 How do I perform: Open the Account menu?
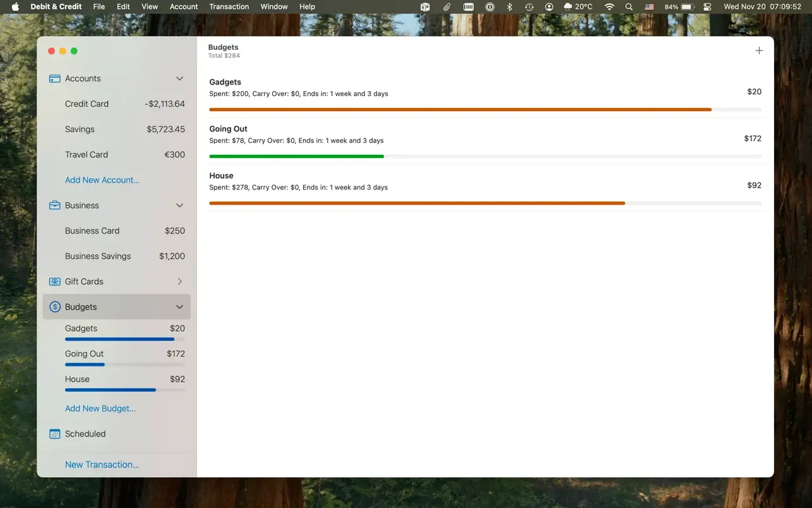[184, 7]
